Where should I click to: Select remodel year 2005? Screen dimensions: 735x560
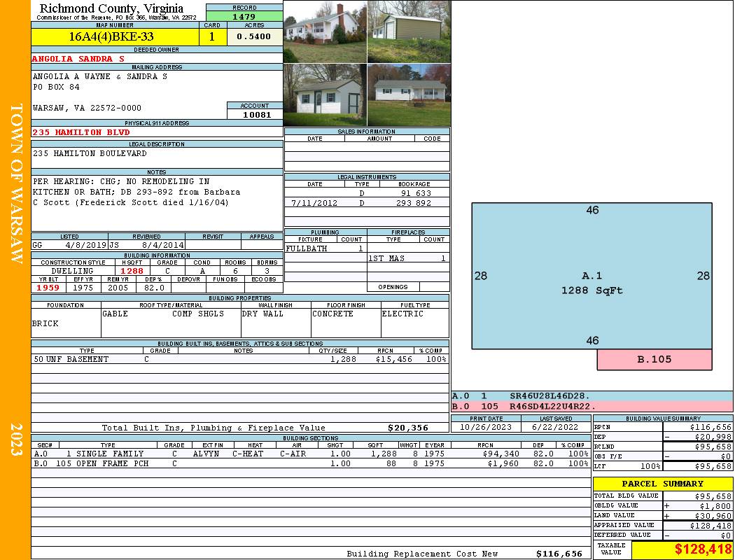pos(118,288)
